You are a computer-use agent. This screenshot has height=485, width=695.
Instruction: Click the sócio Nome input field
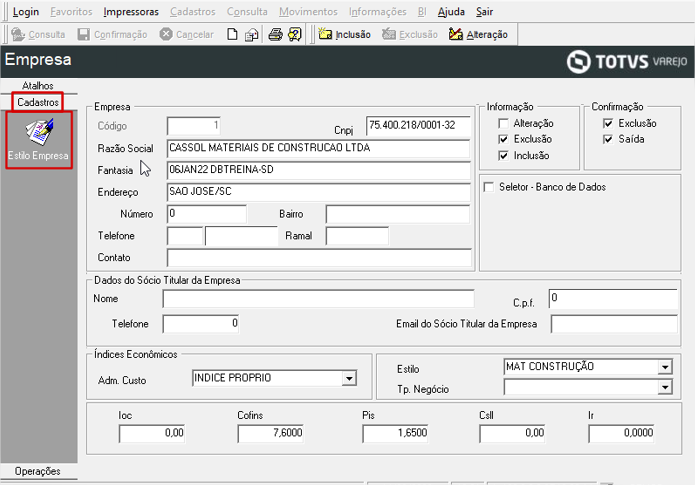pos(318,298)
